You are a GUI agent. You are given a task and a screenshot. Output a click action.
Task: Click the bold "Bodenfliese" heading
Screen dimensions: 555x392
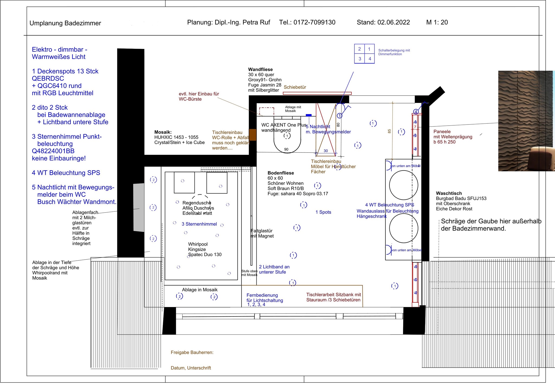(280, 173)
